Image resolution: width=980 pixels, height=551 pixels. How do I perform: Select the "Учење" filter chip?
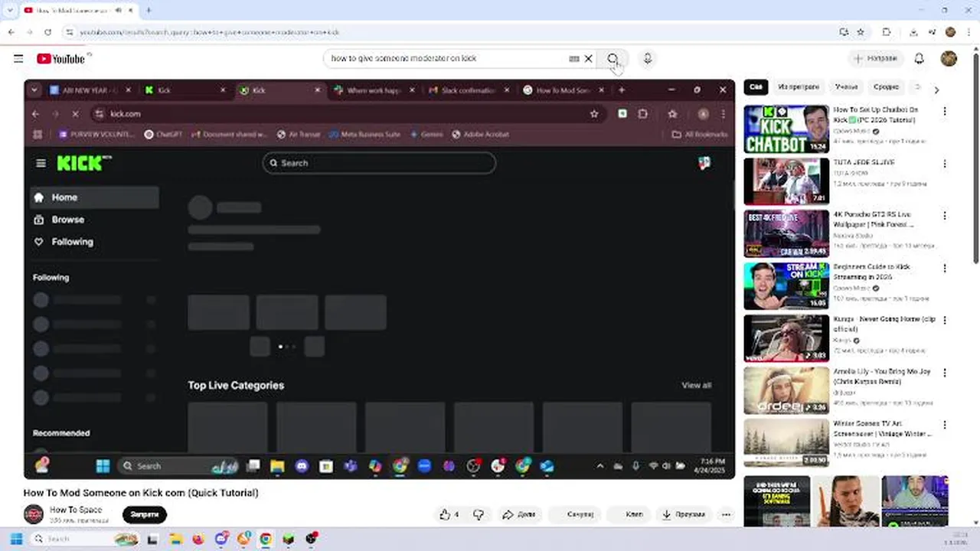[846, 87]
